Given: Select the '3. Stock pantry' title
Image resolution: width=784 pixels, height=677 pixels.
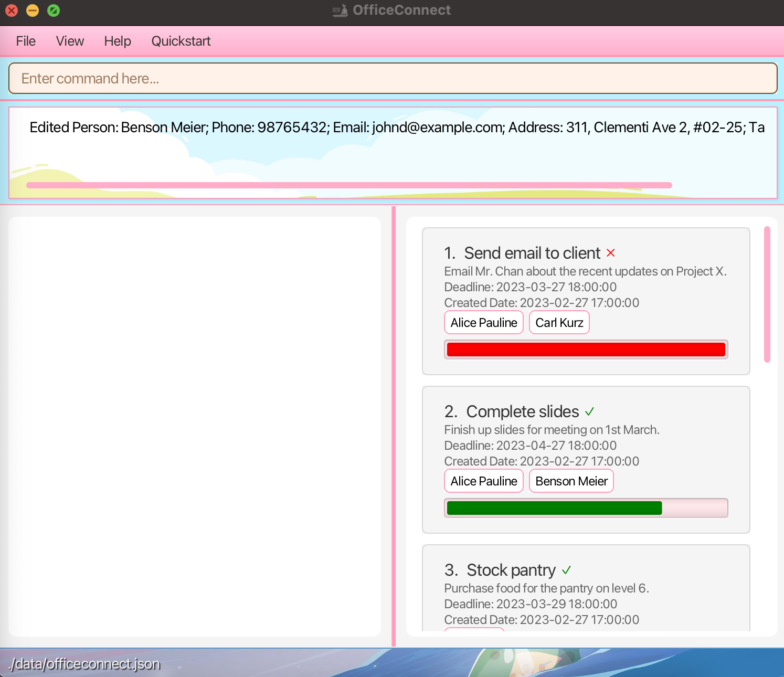Looking at the screenshot, I should [x=500, y=570].
